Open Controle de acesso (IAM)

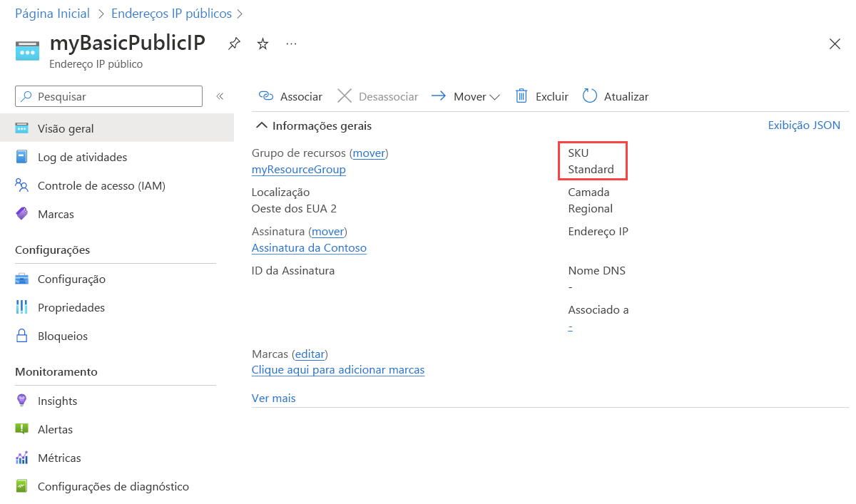pyautogui.click(x=101, y=186)
